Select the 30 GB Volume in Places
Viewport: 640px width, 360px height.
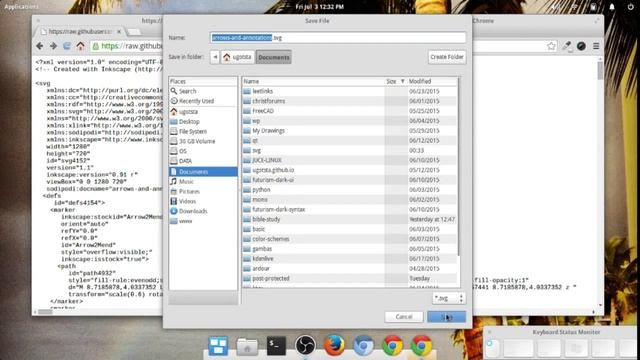pyautogui.click(x=203, y=141)
